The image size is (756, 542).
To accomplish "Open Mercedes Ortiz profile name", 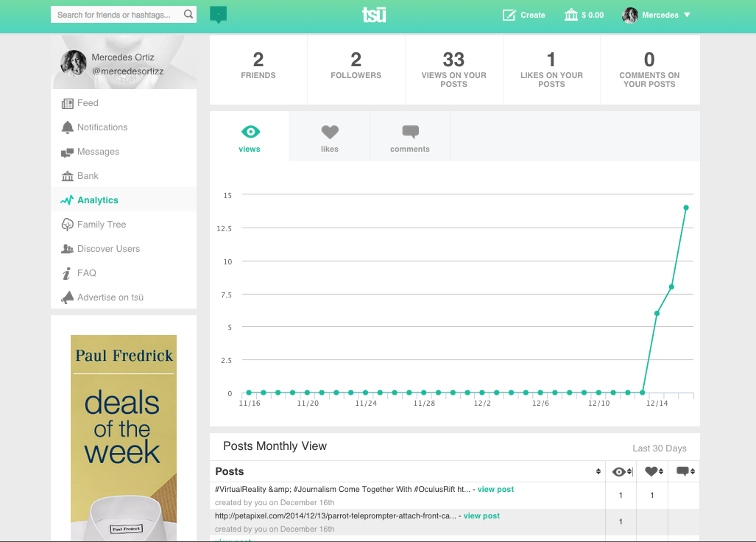I will coord(123,57).
